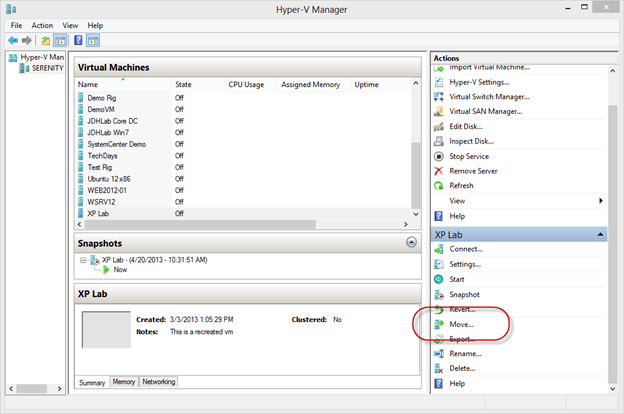Select the JDHLab Win7 virtual machine
The height and width of the screenshot is (414, 624).
click(x=108, y=133)
